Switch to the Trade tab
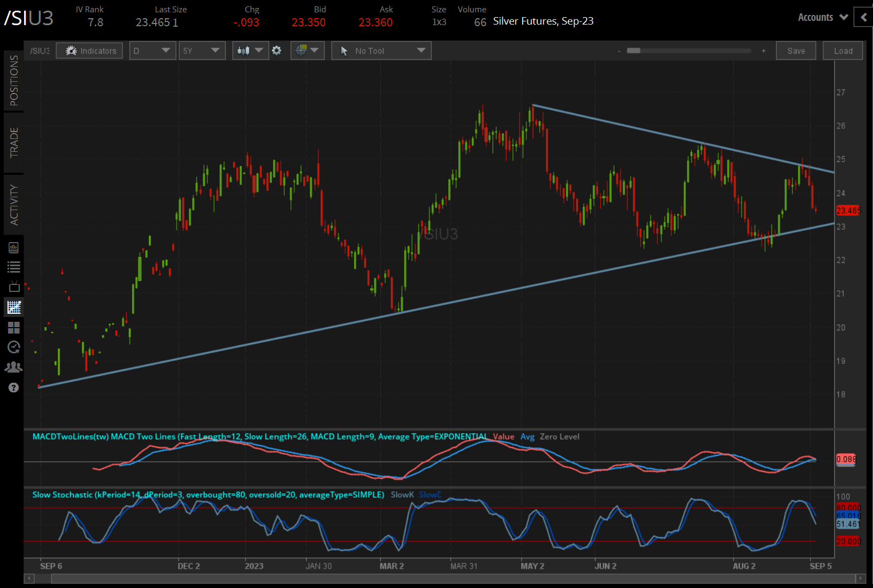Image resolution: width=873 pixels, height=588 pixels. pos(14,142)
